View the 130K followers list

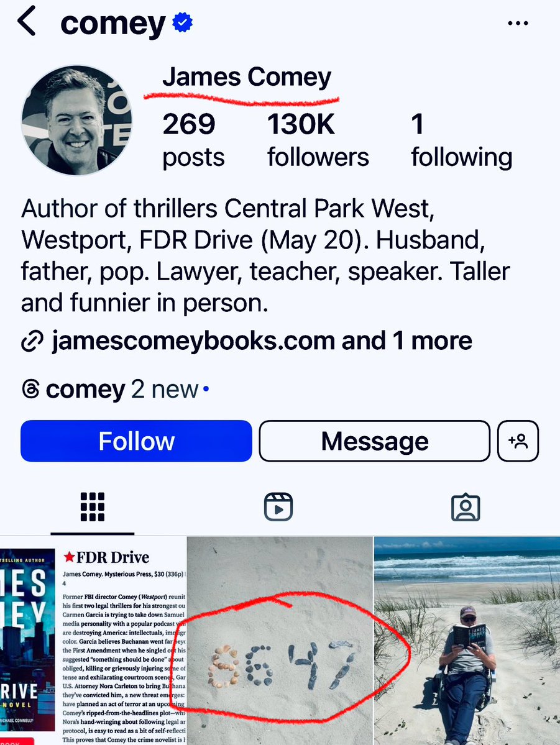click(x=318, y=140)
